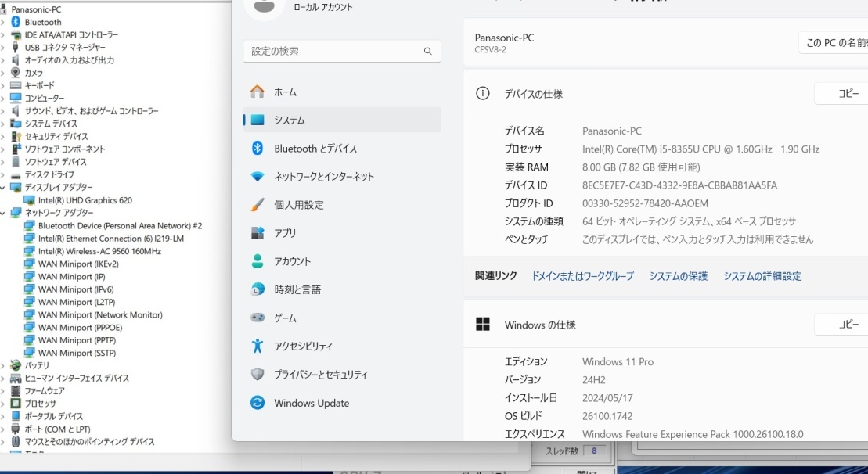The width and height of the screenshot is (868, 474).
Task: Select WAN Miniport (IKEv2) entry
Action: pyautogui.click(x=78, y=264)
